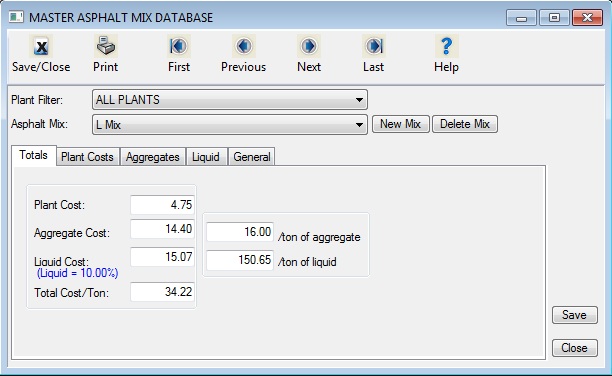Image resolution: width=612 pixels, height=376 pixels.
Task: Click the Aggregate Cost field showing 14.40
Action: click(162, 229)
